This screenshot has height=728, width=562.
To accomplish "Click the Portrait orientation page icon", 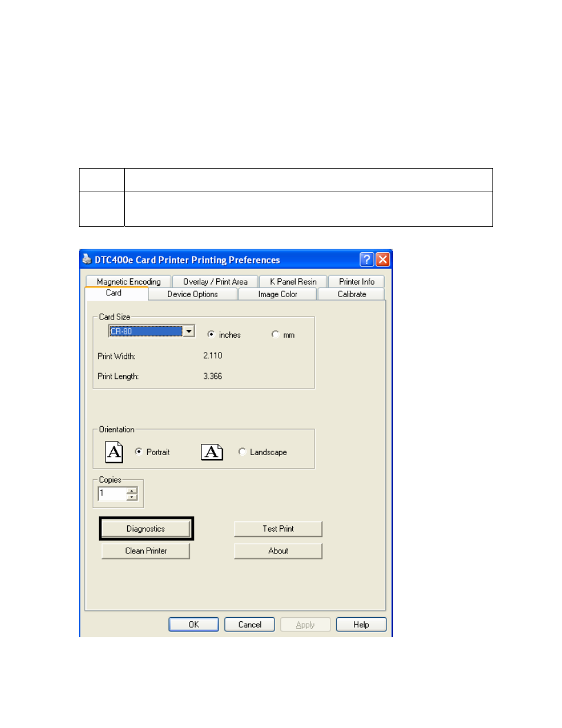I will 114,452.
